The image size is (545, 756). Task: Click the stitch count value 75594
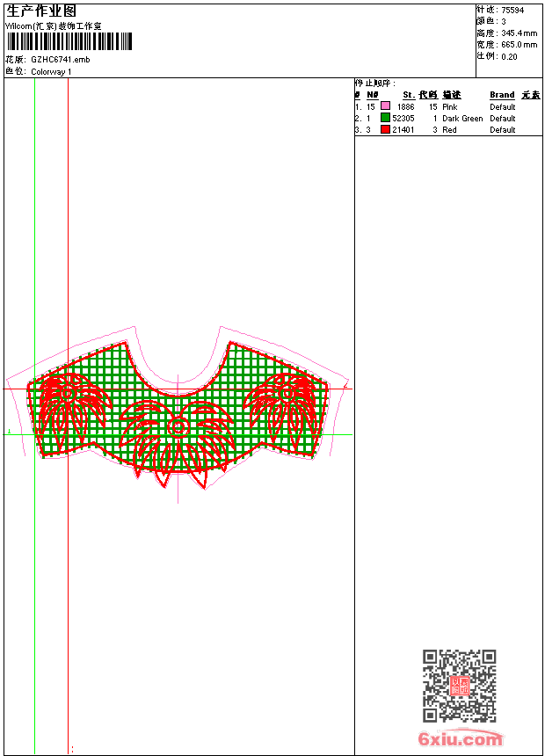(512, 11)
